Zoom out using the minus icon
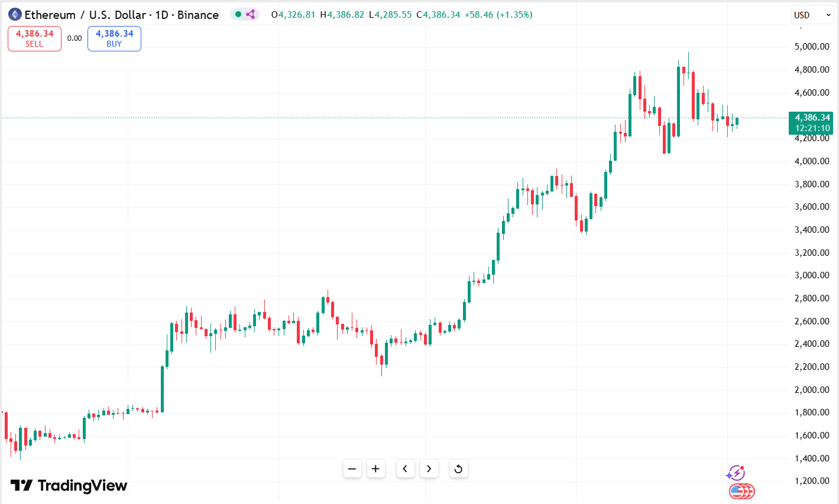839x504 pixels. coord(352,468)
